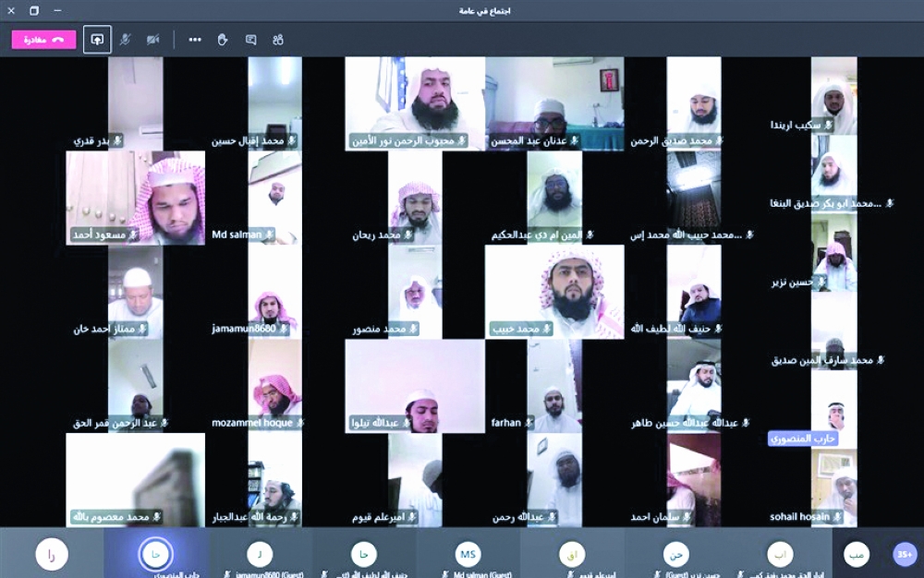Maximize the meeting window

[34, 10]
